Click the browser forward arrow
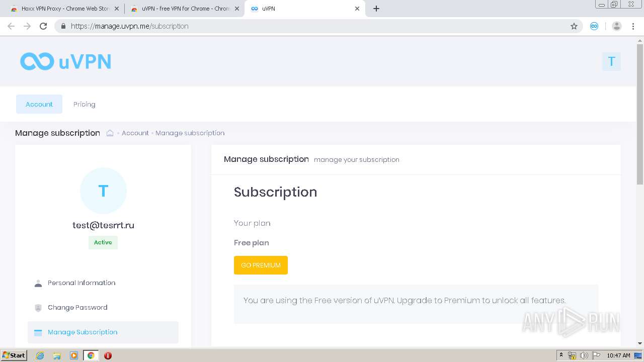 tap(27, 26)
